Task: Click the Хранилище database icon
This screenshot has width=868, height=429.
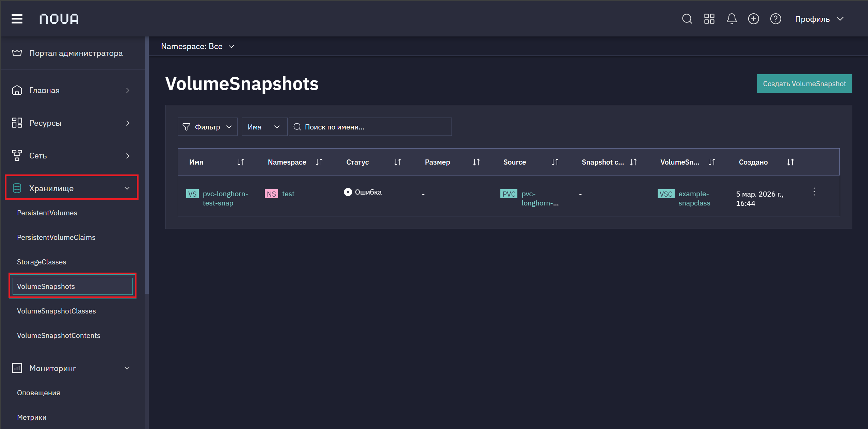Action: (x=17, y=188)
